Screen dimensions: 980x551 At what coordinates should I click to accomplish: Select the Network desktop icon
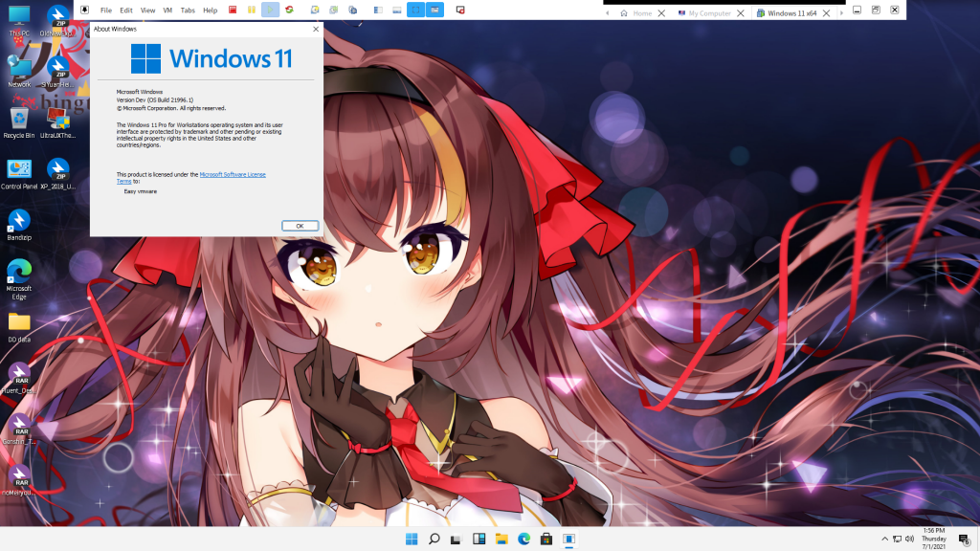pos(19,71)
